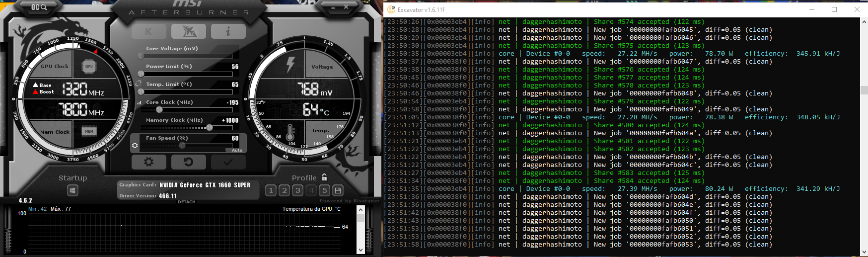Apply settings with the checkmark button
This screenshot has width=868, height=257.
(x=228, y=162)
